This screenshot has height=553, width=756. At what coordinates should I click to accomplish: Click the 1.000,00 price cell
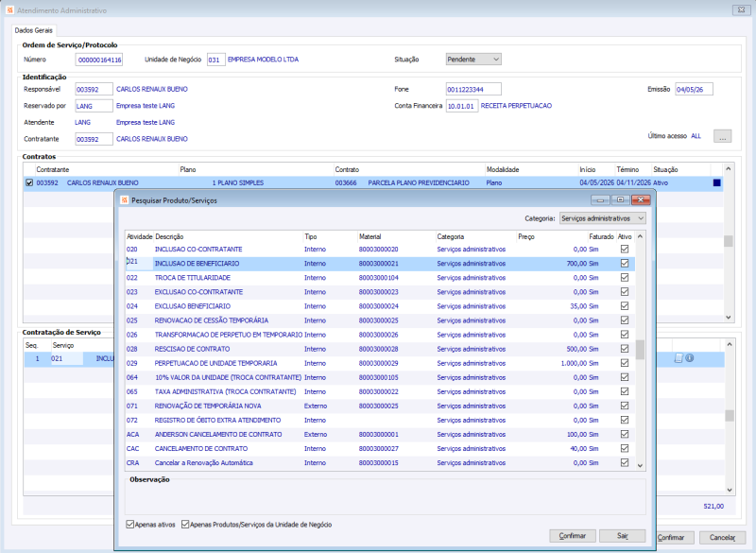[574, 363]
